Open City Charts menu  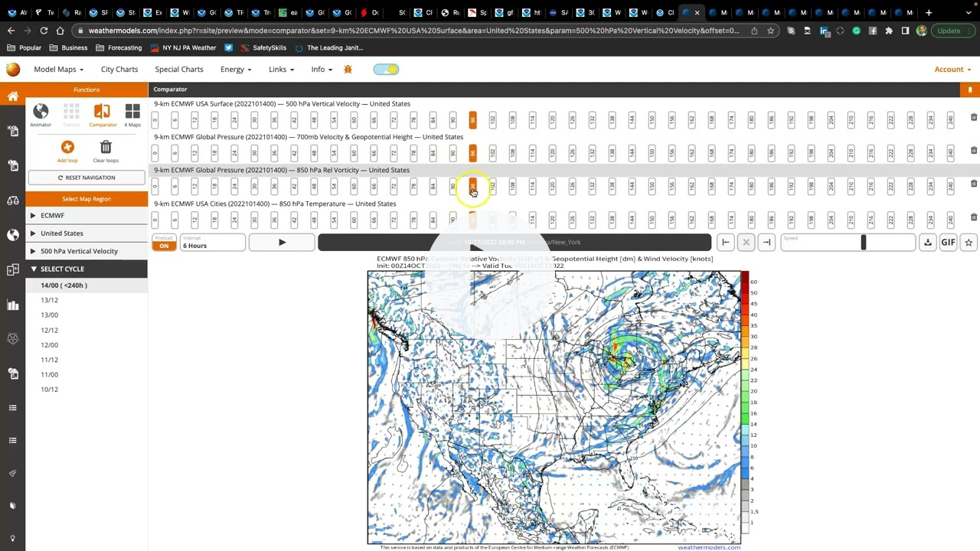click(119, 69)
